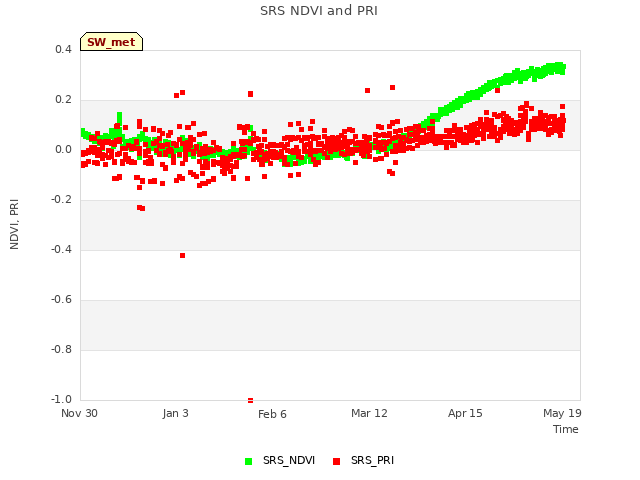Toggle the SRS_PRI legend entry
Screen dimensions: 640x480
click(x=364, y=461)
